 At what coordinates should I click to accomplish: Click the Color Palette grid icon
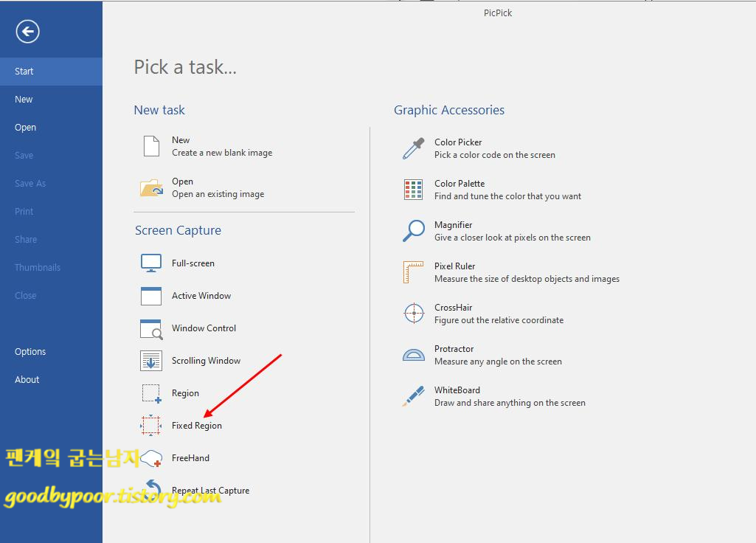pos(414,190)
